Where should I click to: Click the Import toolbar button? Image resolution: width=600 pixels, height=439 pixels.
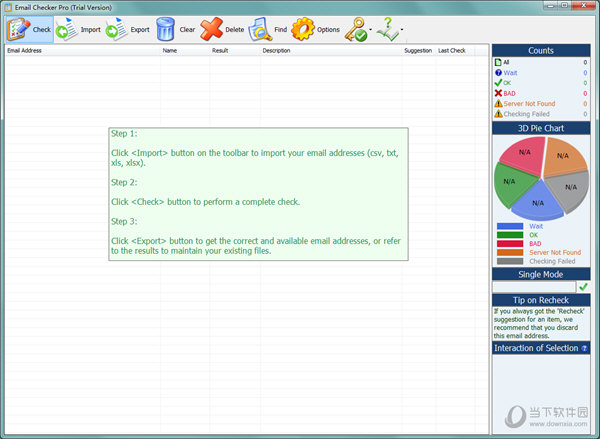78,29
